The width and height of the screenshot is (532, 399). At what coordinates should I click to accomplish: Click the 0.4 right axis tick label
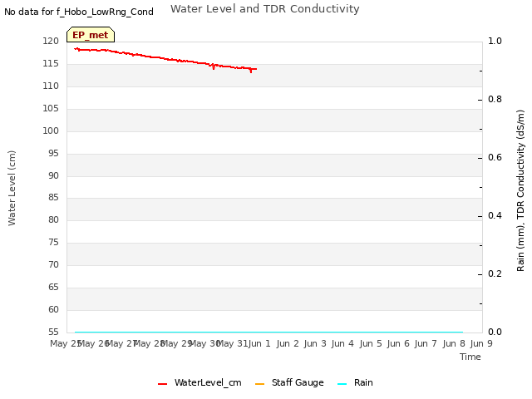coord(495,216)
